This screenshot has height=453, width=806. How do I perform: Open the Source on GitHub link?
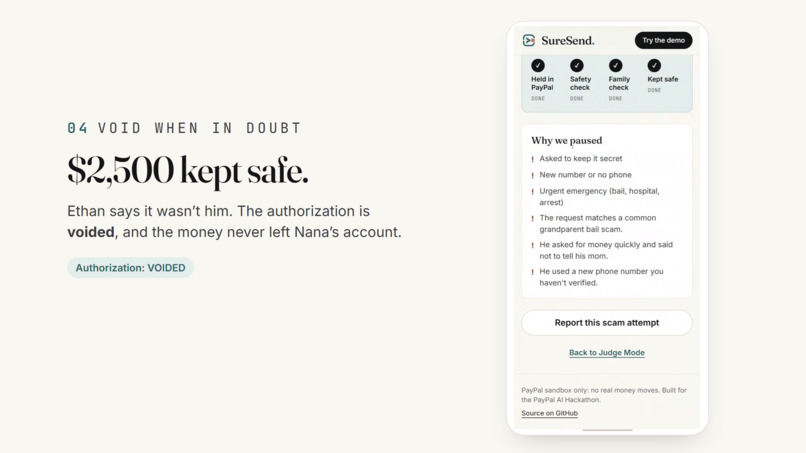tap(549, 413)
